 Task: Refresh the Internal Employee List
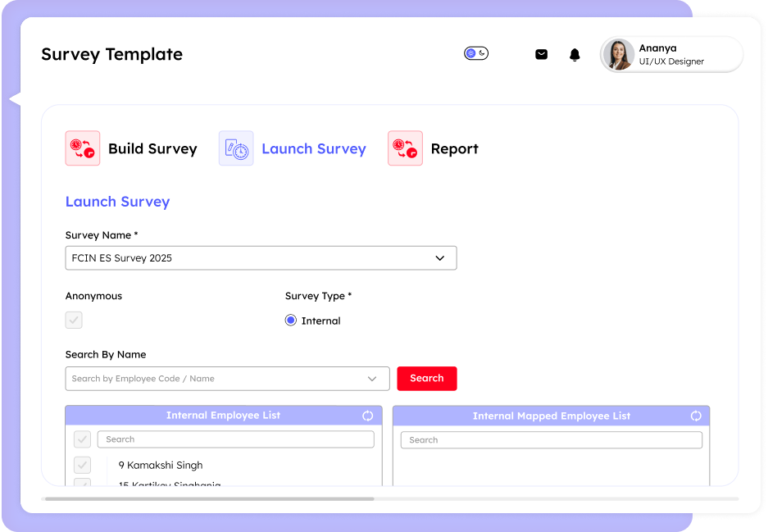368,416
